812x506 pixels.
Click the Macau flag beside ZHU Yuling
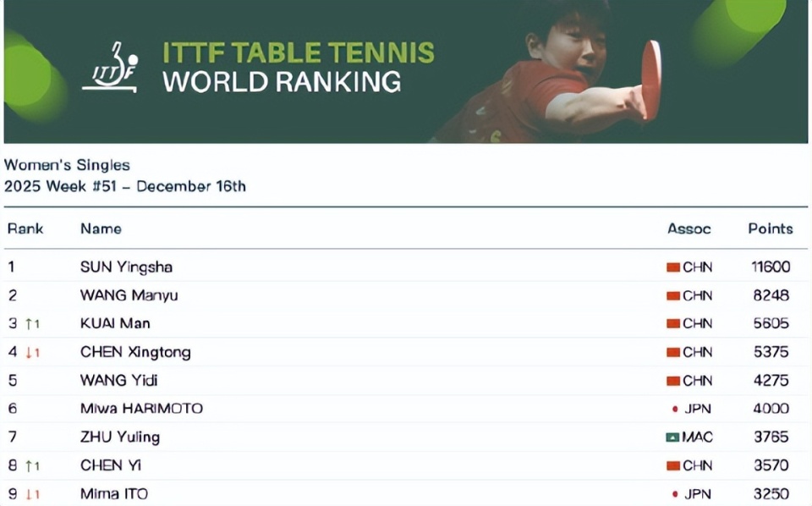coord(673,437)
